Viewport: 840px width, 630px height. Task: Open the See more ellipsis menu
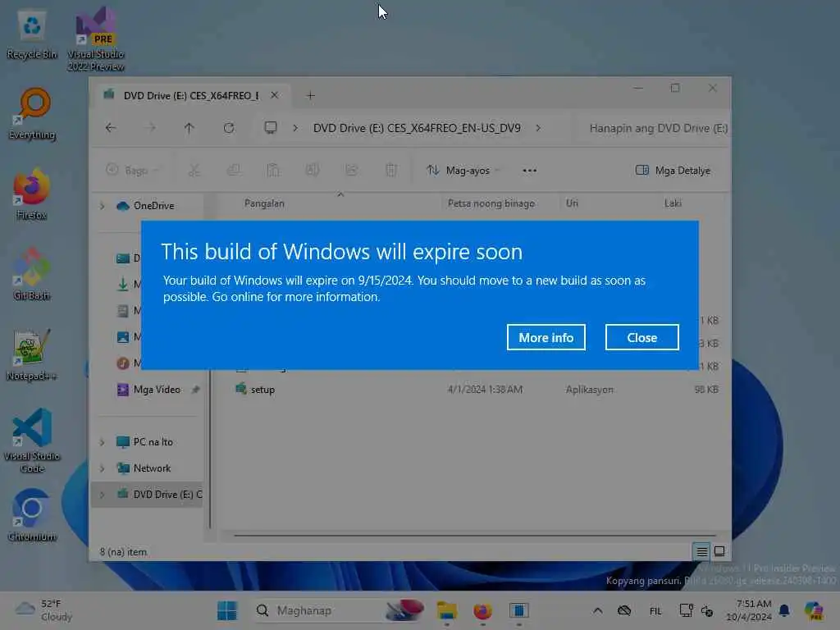pos(529,171)
